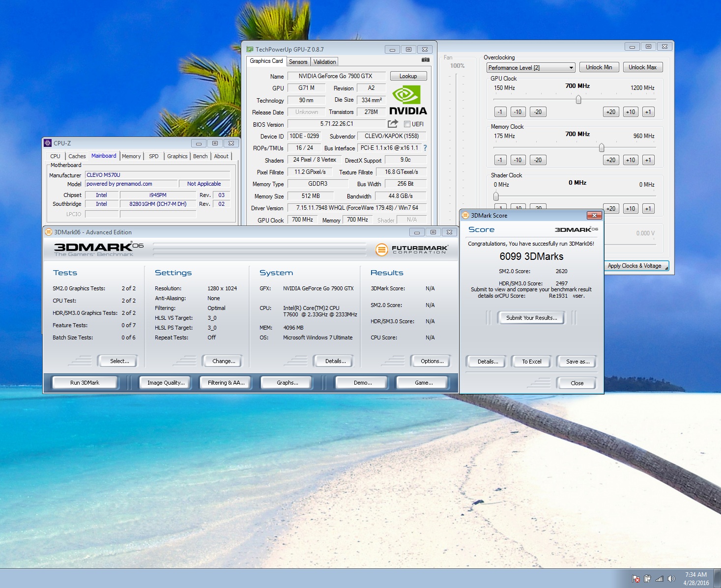The width and height of the screenshot is (721, 588).
Task: Click the Unlock Max button
Action: point(643,67)
